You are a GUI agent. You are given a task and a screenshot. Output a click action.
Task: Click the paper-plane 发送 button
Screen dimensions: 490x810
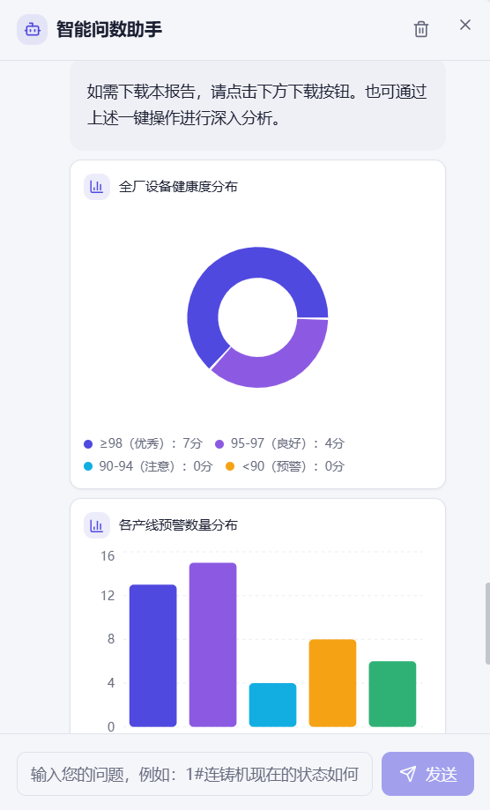click(x=428, y=773)
